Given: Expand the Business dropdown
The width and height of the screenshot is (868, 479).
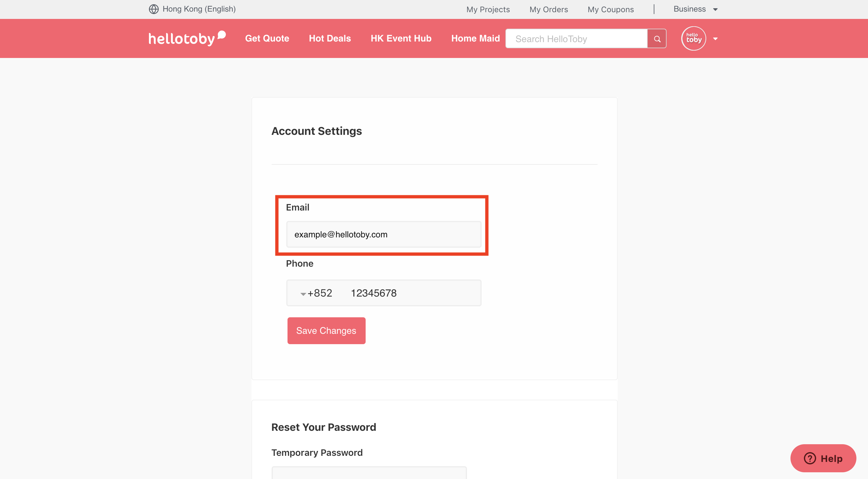Looking at the screenshot, I should [696, 9].
